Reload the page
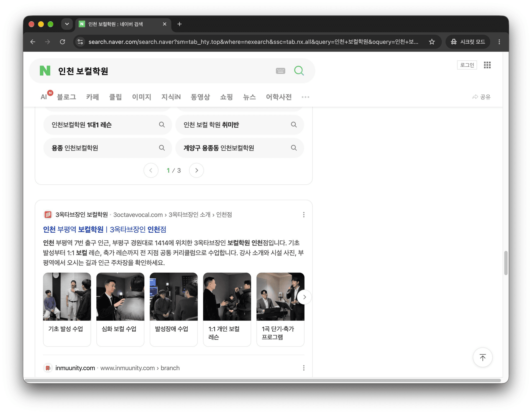Screen dimensions: 532x414 click(x=63, y=42)
